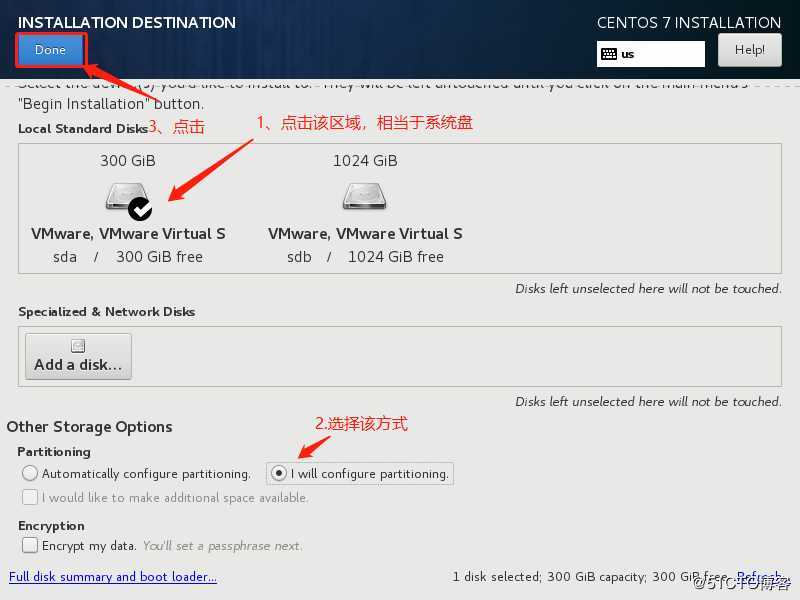Click the sda 300 GiB free label
Image resolution: width=800 pixels, height=600 pixels.
coord(128,257)
